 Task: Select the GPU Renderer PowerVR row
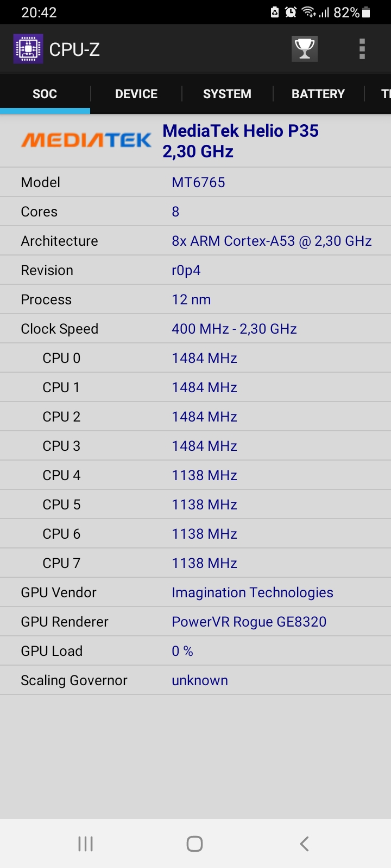tap(195, 622)
